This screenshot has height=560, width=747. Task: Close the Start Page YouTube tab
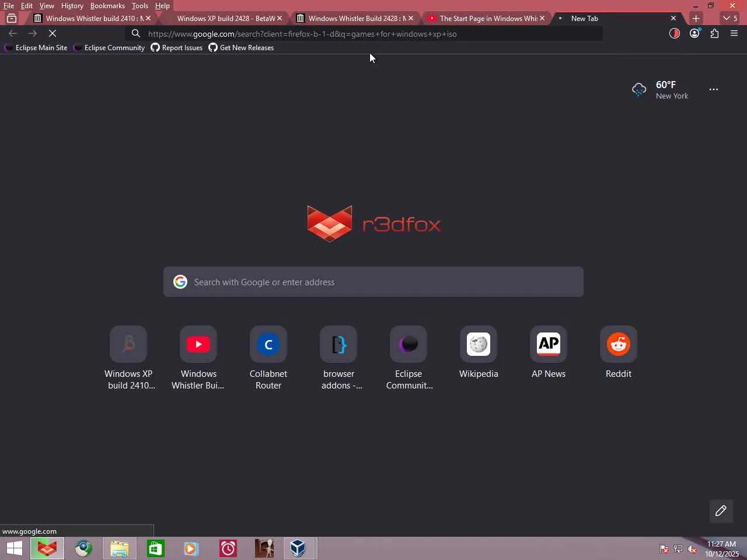542,18
